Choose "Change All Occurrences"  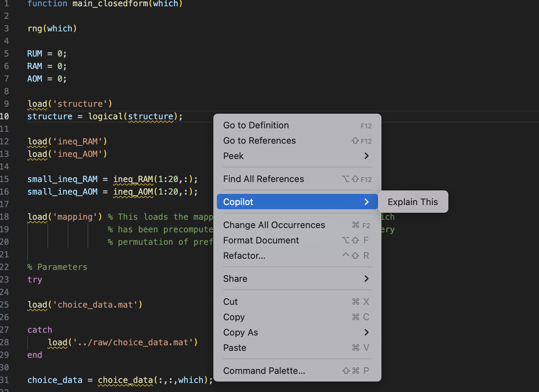click(x=274, y=225)
